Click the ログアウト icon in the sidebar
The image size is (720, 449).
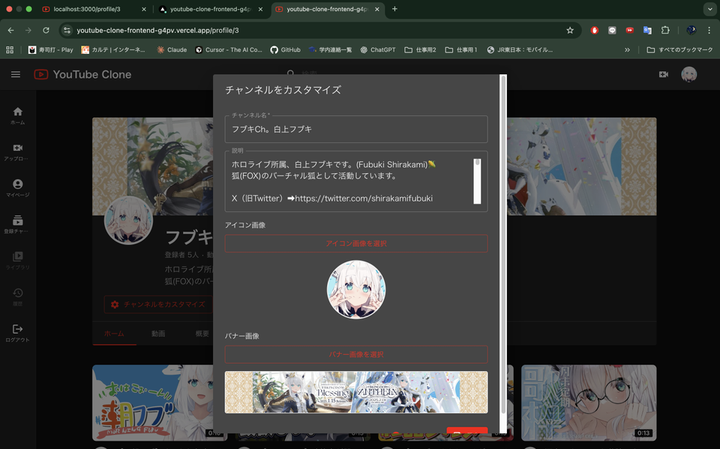pyautogui.click(x=17, y=329)
